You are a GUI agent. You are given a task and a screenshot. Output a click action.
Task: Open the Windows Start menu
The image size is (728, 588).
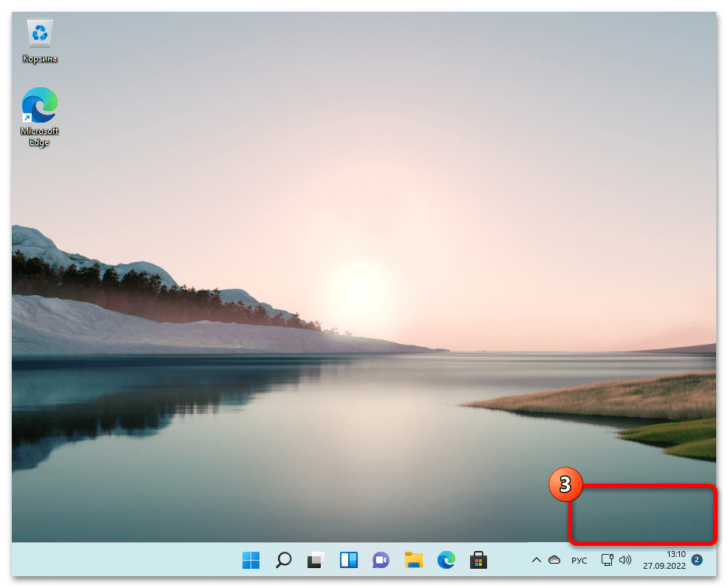click(x=251, y=560)
